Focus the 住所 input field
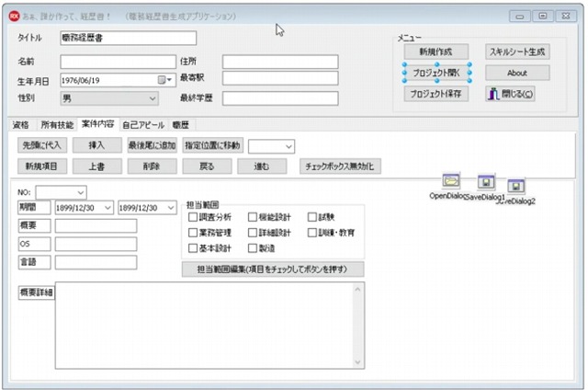Screen dimensions: 588x390 point(280,62)
